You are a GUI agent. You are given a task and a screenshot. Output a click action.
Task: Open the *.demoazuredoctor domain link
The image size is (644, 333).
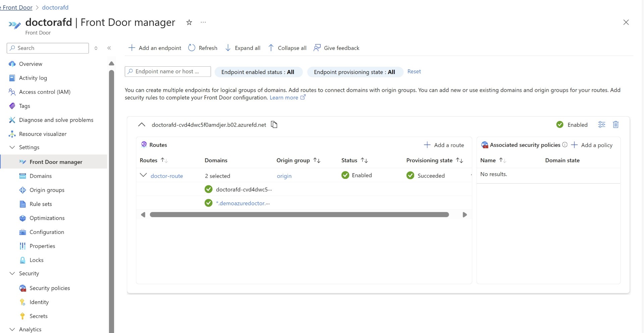(x=243, y=203)
